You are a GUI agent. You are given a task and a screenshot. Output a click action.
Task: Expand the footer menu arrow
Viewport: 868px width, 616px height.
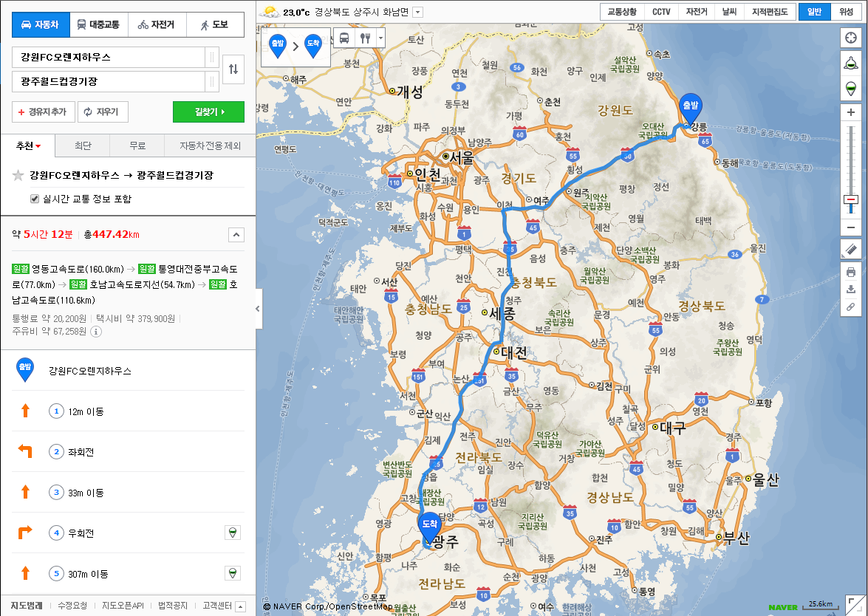point(240,606)
